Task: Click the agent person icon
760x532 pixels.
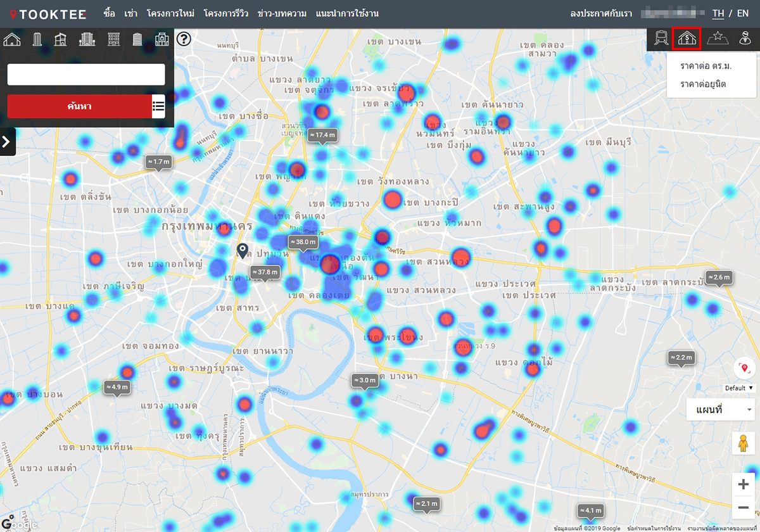Action: point(745,39)
